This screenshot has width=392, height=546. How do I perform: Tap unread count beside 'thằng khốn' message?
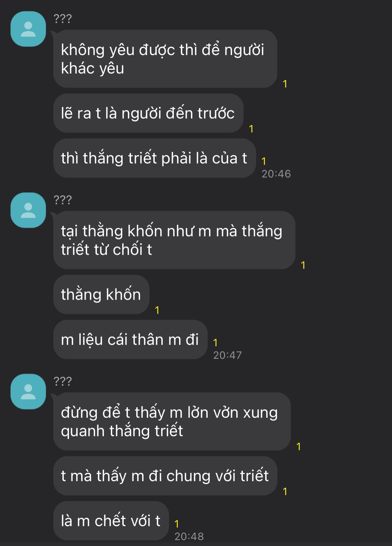coord(157,310)
